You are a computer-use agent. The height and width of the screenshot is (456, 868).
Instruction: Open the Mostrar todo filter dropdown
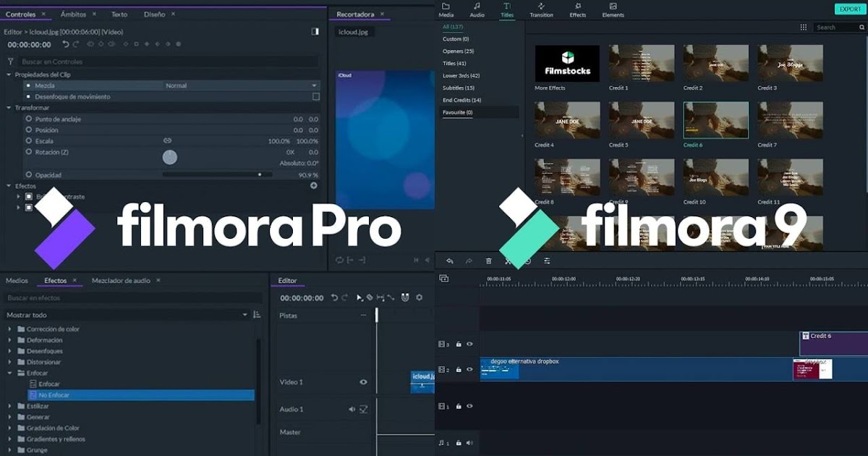click(x=127, y=315)
